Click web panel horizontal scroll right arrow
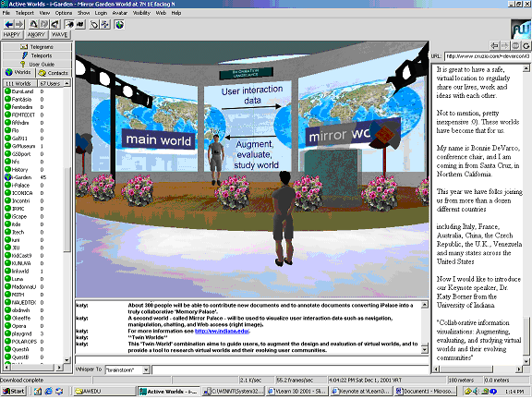Viewport: 532px width, 399px height. tap(519, 369)
